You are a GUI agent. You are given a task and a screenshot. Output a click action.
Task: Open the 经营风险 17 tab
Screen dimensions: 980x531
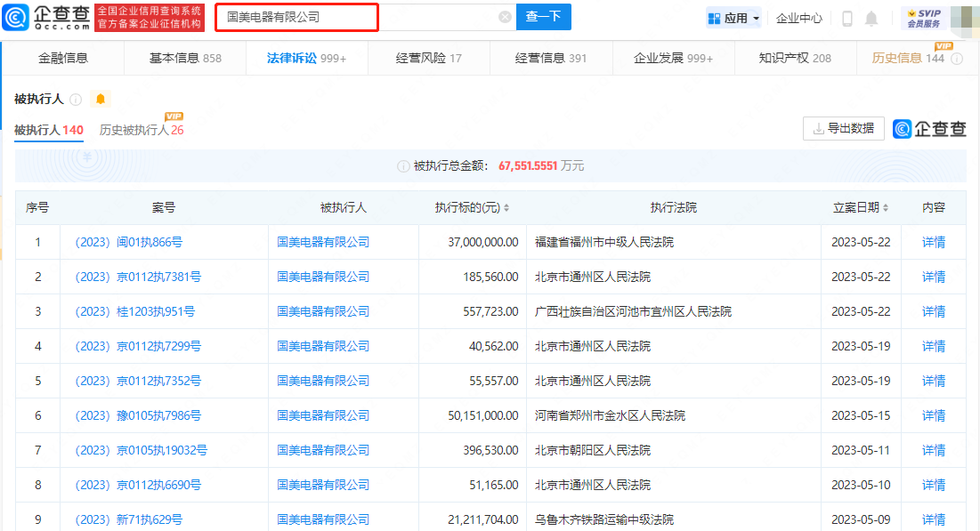[429, 58]
